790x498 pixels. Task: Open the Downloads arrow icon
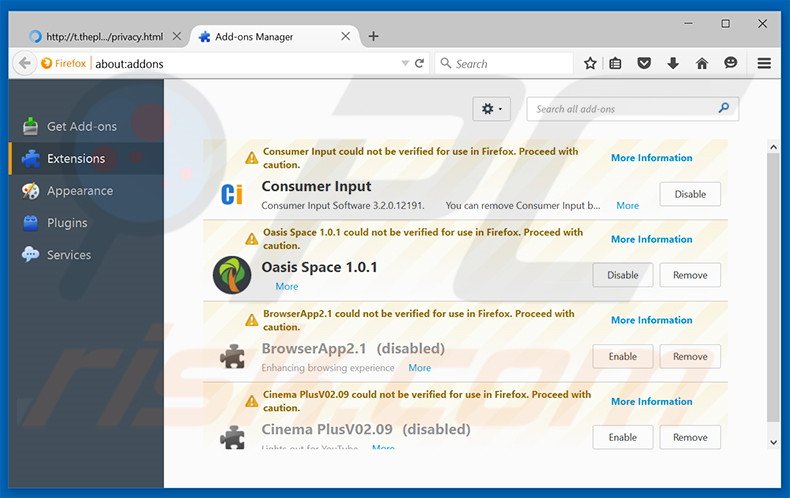coord(673,64)
